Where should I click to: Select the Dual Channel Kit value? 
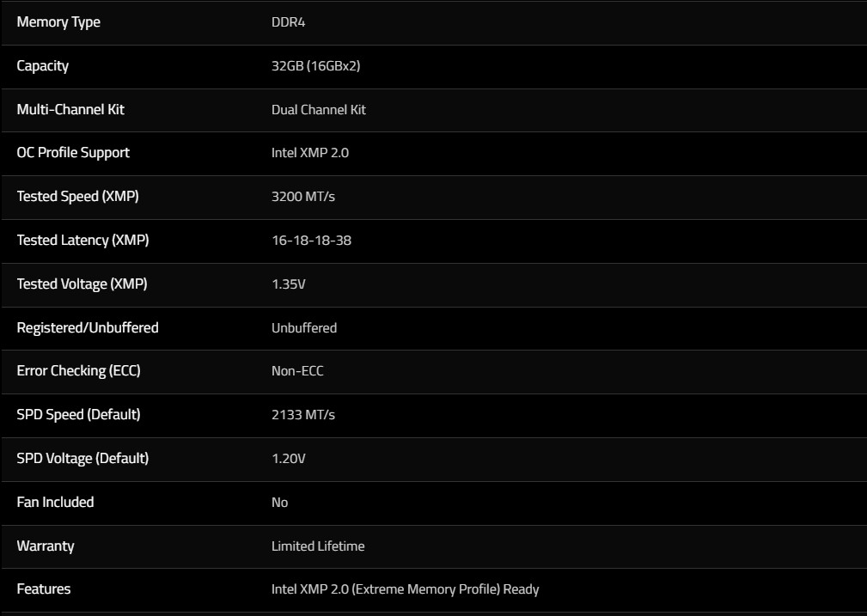tap(318, 110)
